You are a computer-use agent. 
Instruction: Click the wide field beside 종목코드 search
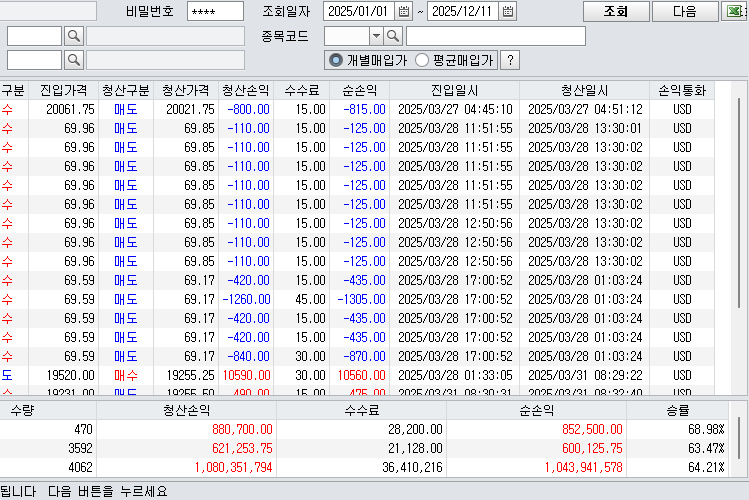click(496, 36)
